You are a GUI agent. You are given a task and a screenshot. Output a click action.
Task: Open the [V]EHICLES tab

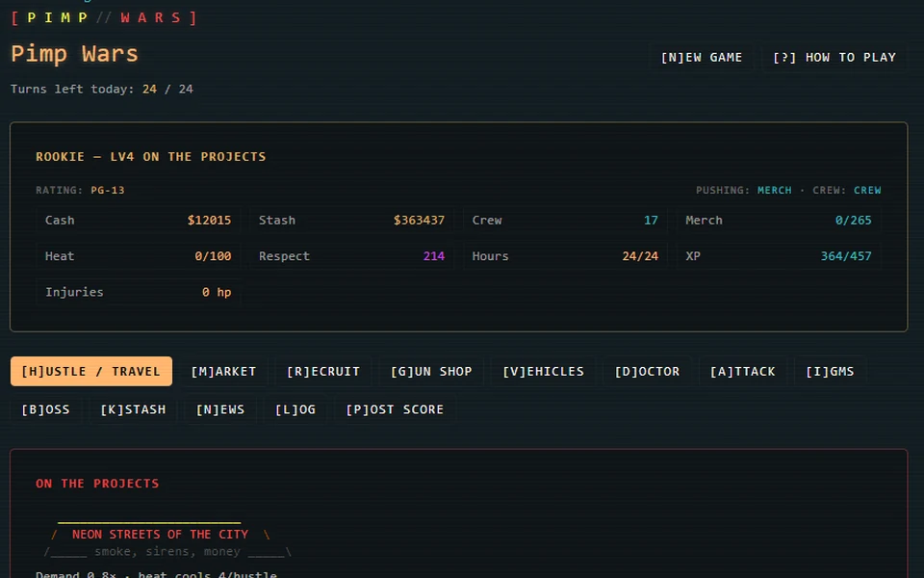[x=543, y=371]
